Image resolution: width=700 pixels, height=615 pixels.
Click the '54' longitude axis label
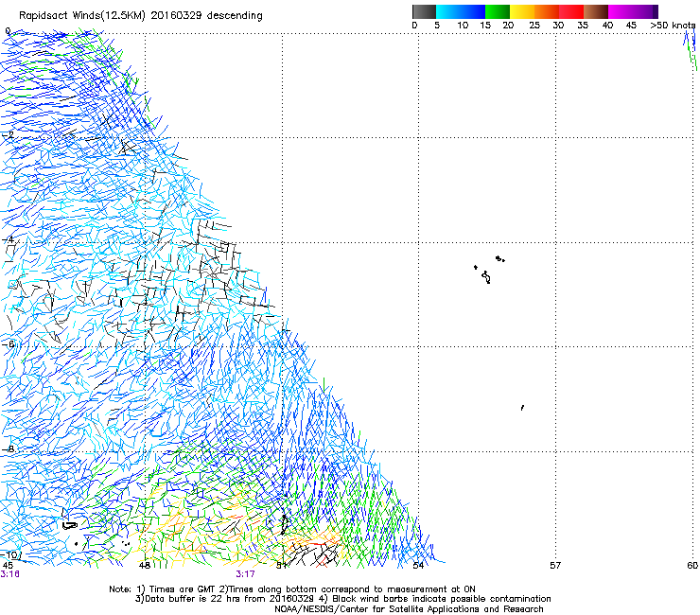pos(418,566)
